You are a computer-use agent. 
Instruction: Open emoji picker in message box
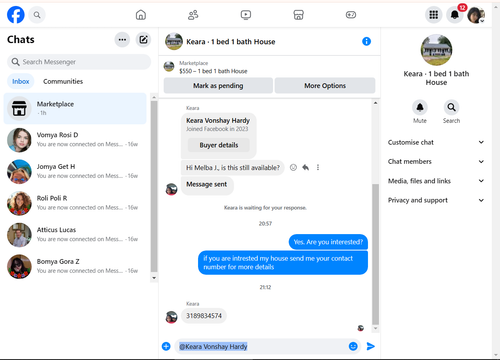(x=353, y=346)
